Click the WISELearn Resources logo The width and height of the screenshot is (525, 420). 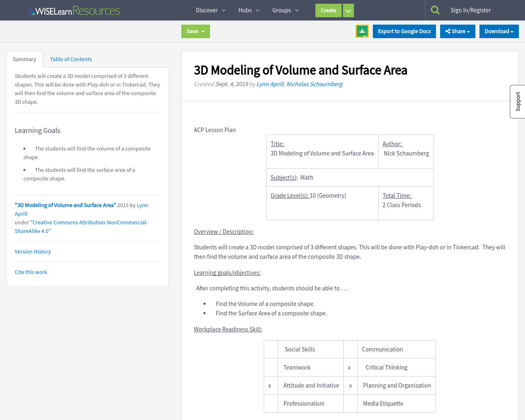(x=74, y=10)
